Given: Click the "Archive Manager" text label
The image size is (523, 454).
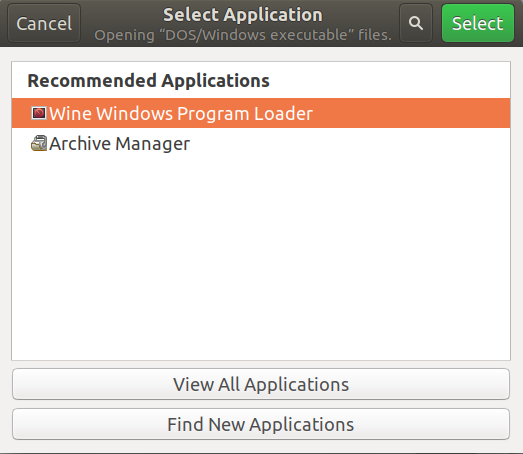Looking at the screenshot, I should [x=119, y=144].
